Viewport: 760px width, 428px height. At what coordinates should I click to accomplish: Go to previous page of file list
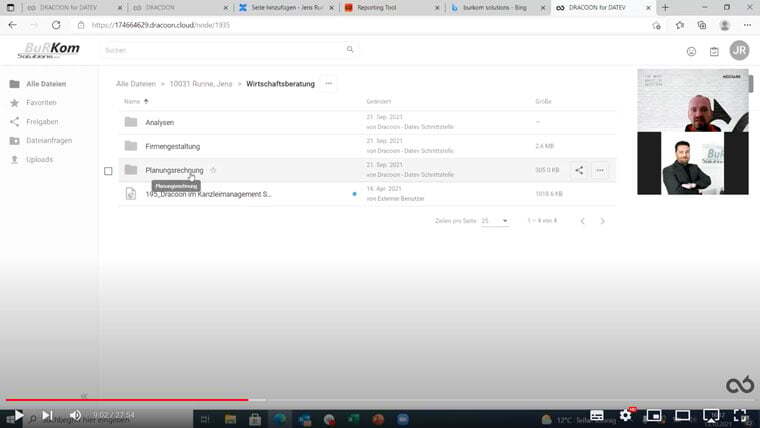pos(582,221)
